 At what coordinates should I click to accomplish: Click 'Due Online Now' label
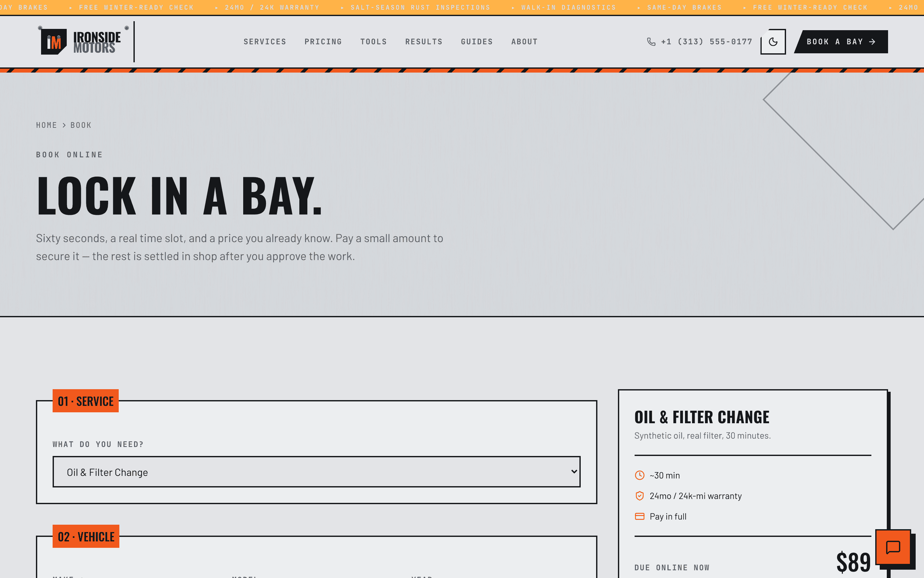(x=672, y=568)
